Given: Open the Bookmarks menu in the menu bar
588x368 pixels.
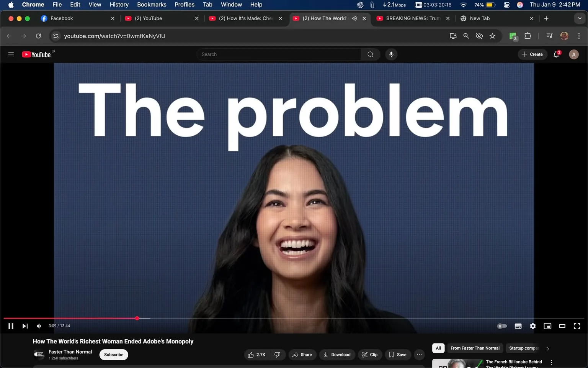Looking at the screenshot, I should (x=152, y=5).
